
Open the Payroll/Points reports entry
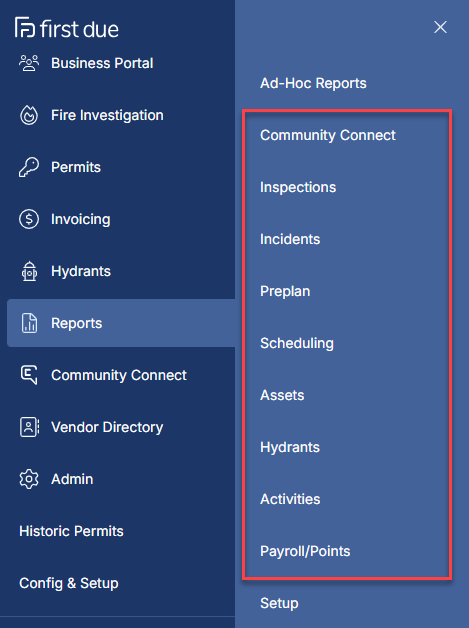coord(305,552)
